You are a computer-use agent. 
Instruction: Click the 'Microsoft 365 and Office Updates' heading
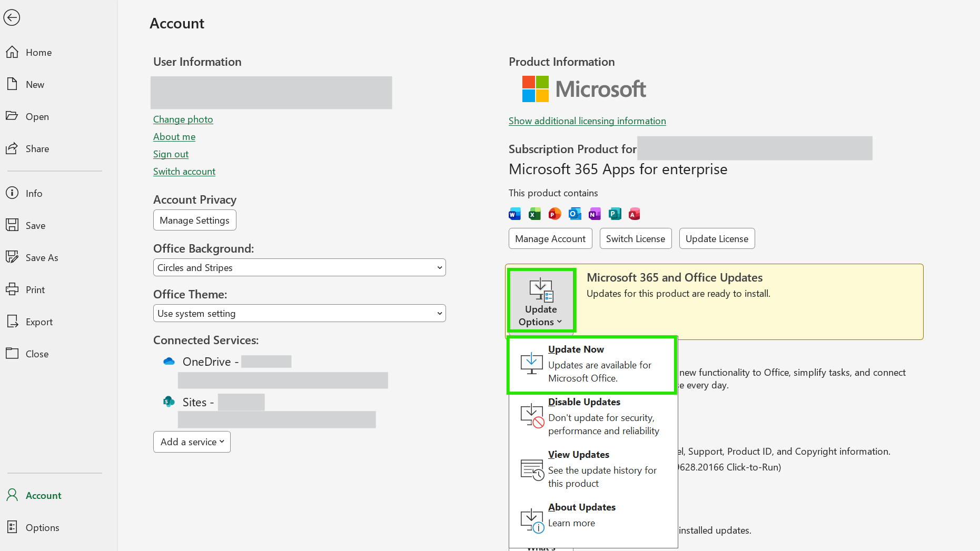pos(675,277)
